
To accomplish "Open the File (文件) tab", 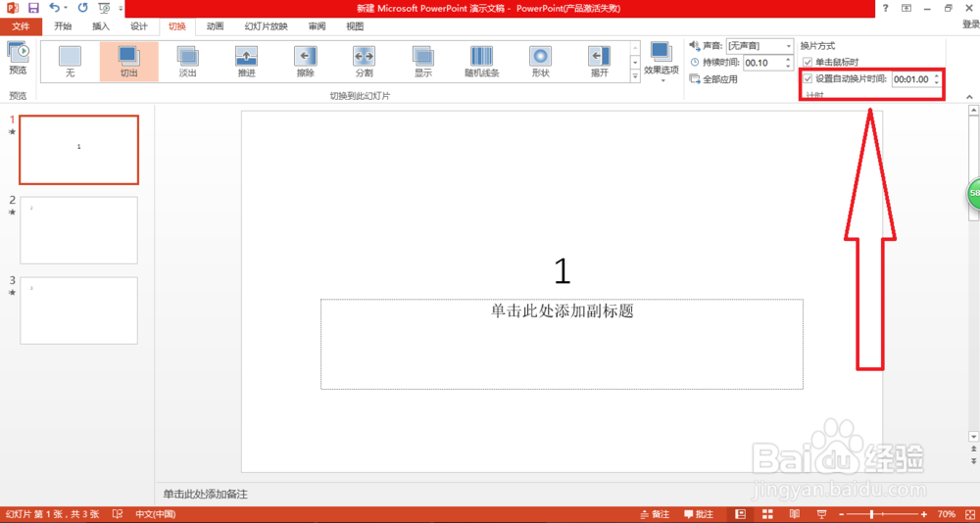I will tap(21, 26).
